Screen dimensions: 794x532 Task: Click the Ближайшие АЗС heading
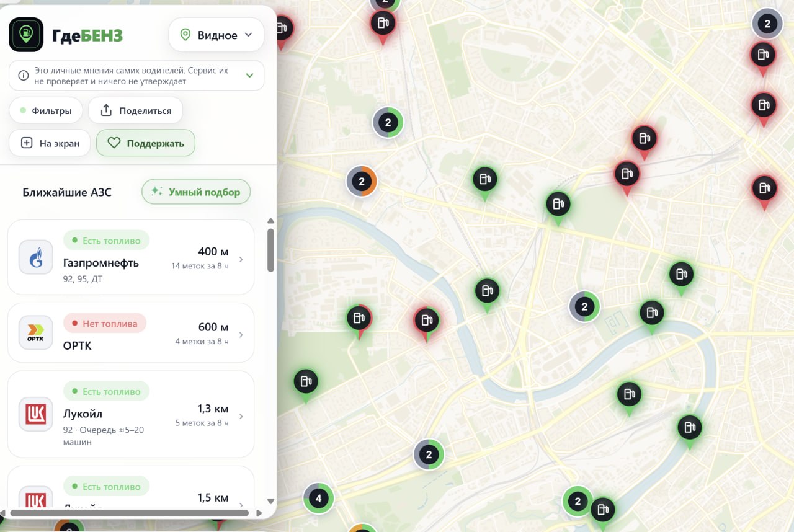coord(67,192)
